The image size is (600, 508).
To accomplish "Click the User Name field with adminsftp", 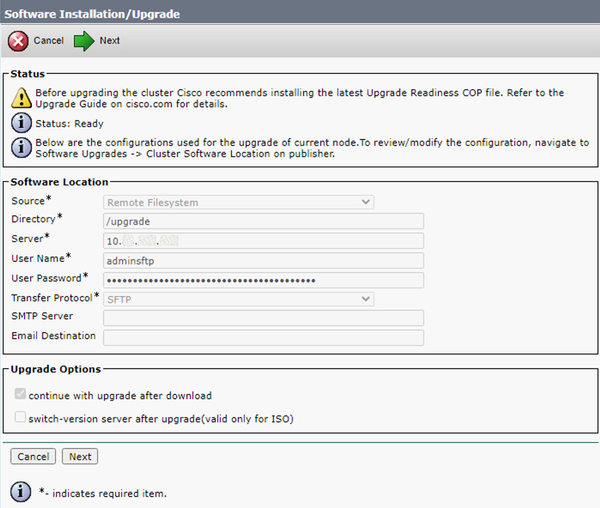I will pyautogui.click(x=263, y=261).
